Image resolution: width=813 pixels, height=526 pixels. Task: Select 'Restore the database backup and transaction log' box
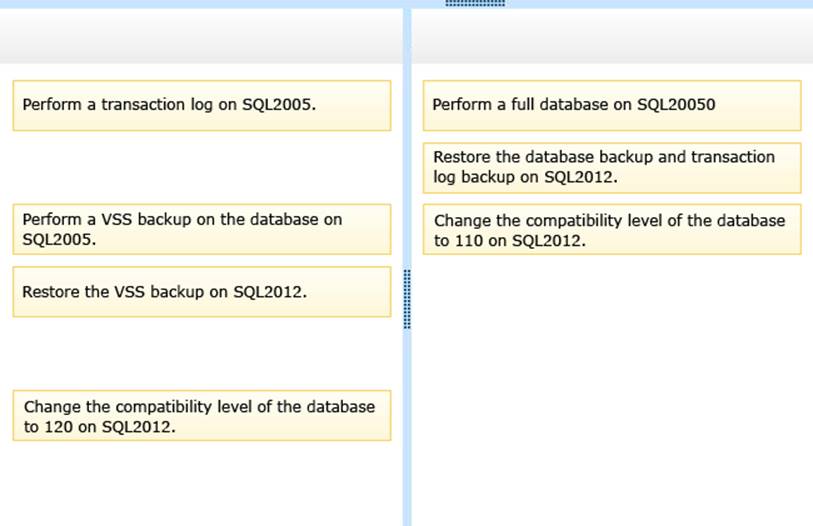point(611,167)
